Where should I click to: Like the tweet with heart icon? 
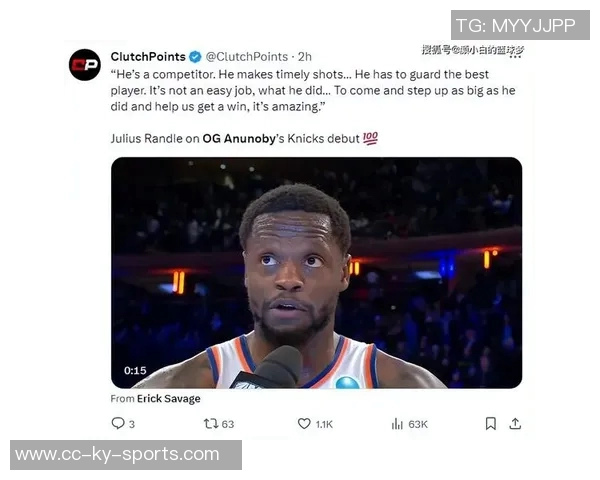[x=304, y=424]
